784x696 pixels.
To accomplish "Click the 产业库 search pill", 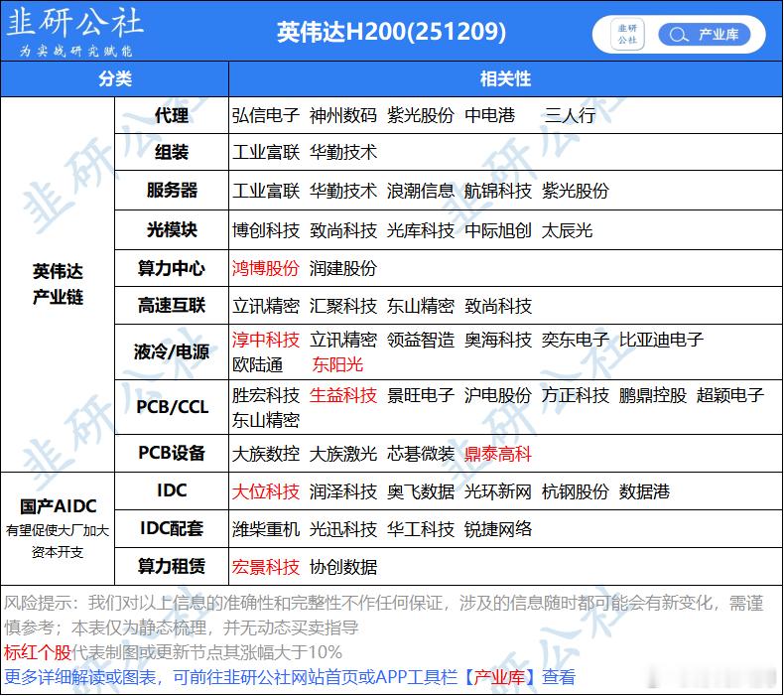I will coord(705,35).
